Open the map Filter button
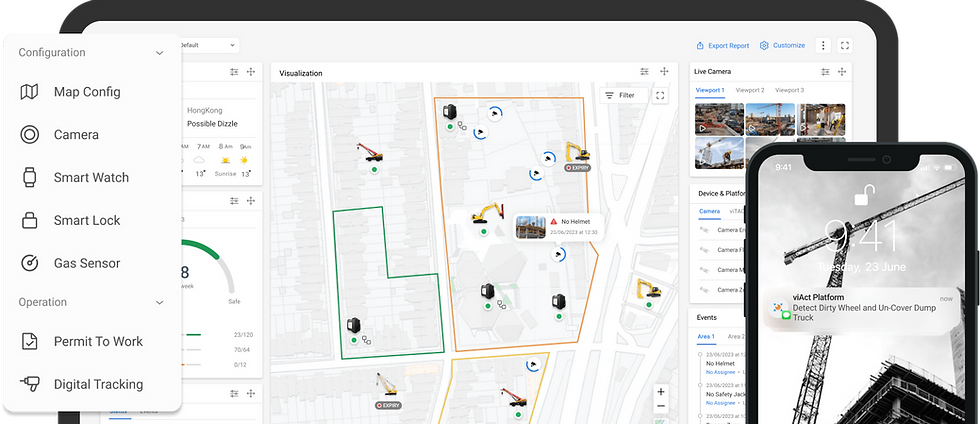Image resolution: width=980 pixels, height=424 pixels. pyautogui.click(x=620, y=95)
